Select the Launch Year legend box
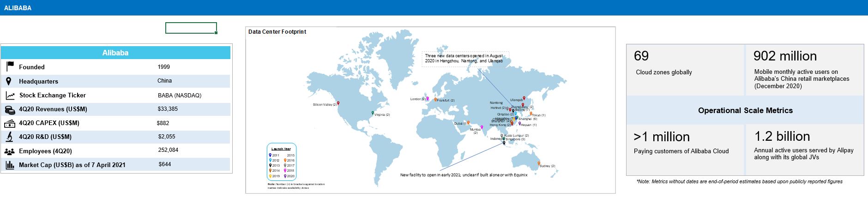The height and width of the screenshot is (198, 868). point(282,162)
